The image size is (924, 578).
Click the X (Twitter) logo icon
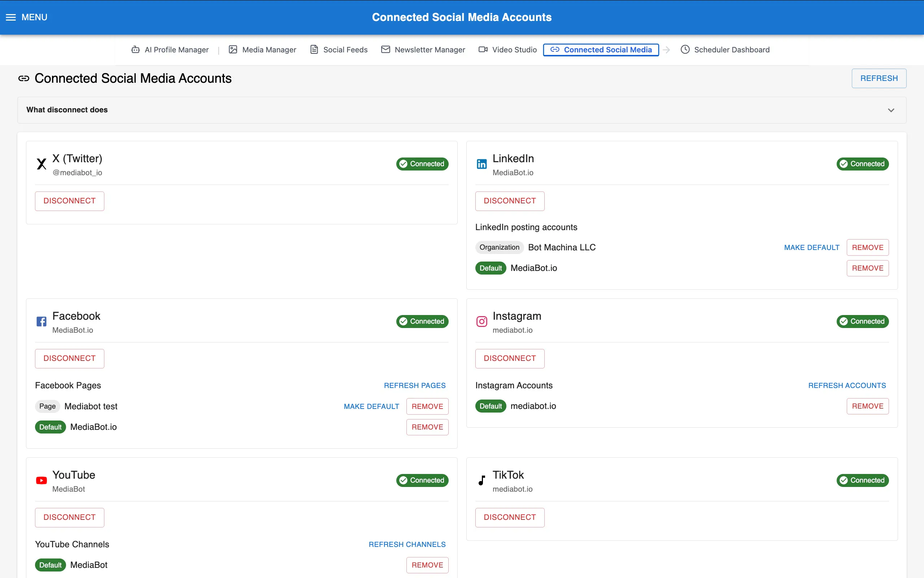pyautogui.click(x=41, y=164)
